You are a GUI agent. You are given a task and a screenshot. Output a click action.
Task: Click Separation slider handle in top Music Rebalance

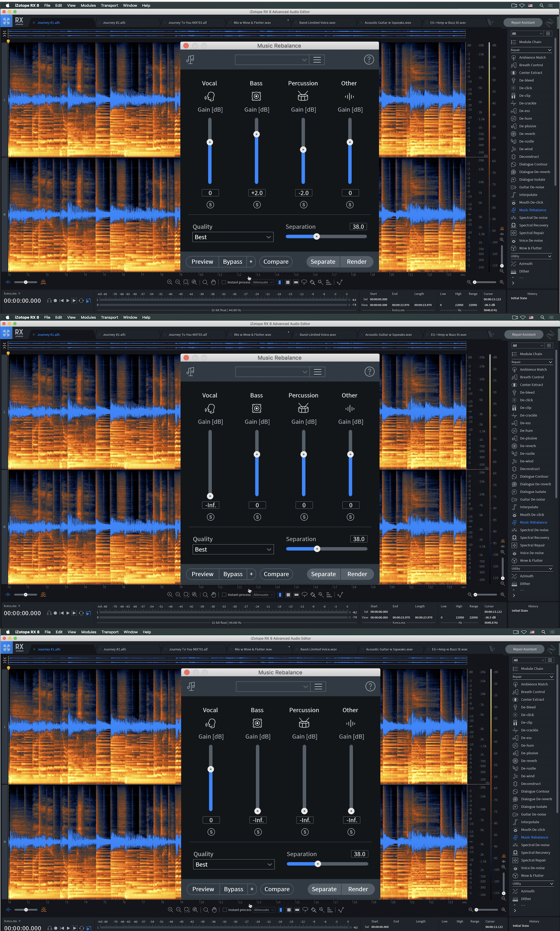pyautogui.click(x=317, y=237)
